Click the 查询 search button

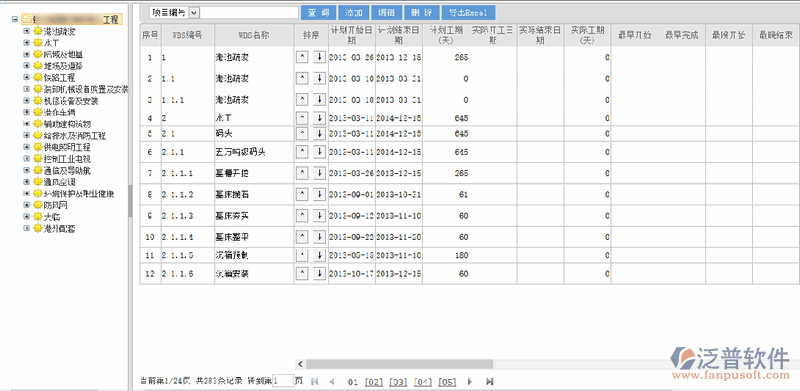tap(318, 13)
